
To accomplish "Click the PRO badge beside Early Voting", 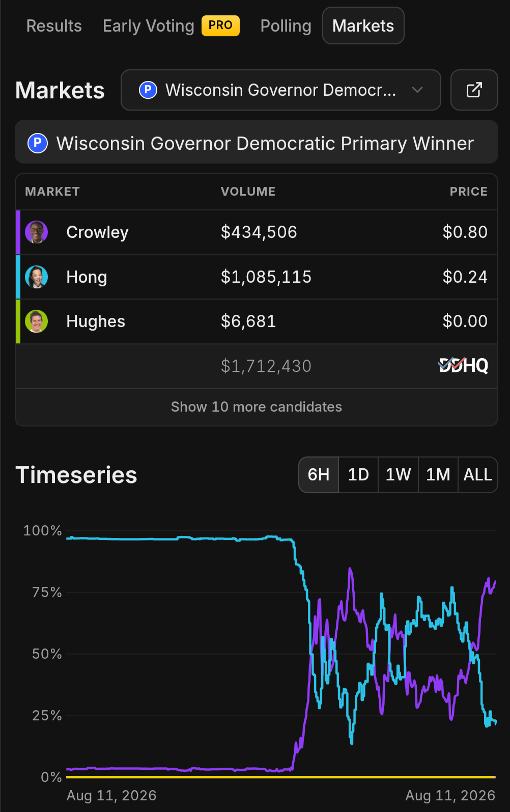I will tap(220, 25).
